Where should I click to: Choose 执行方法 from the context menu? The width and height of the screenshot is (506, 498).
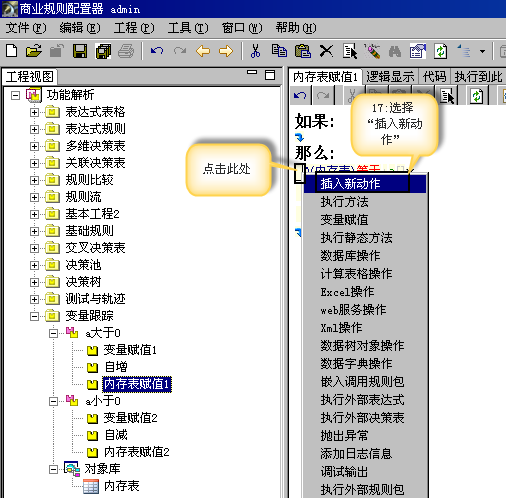coord(365,202)
